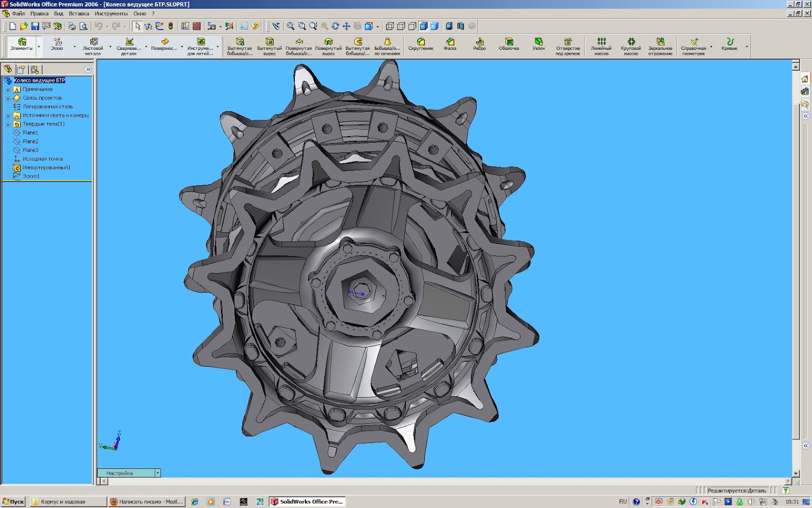Click the Rebuild traffic light icon
The height and width of the screenshot is (508, 812).
[171, 26]
